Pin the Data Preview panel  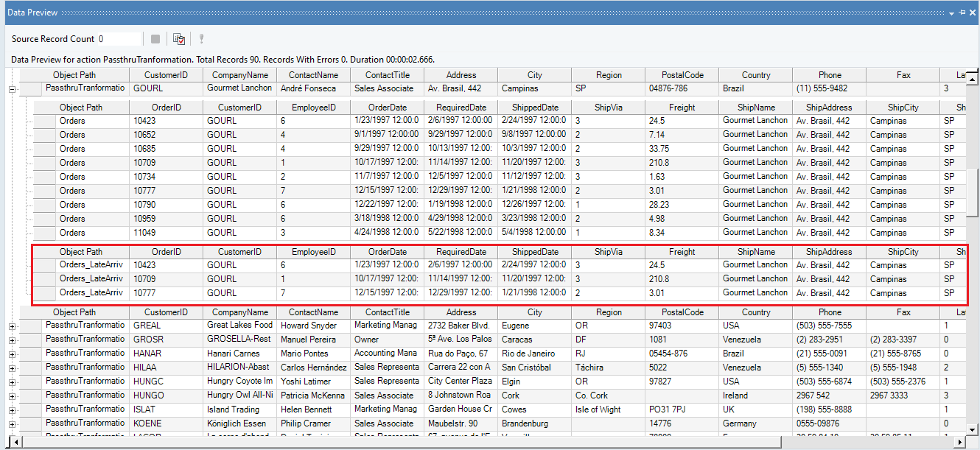pyautogui.click(x=962, y=13)
